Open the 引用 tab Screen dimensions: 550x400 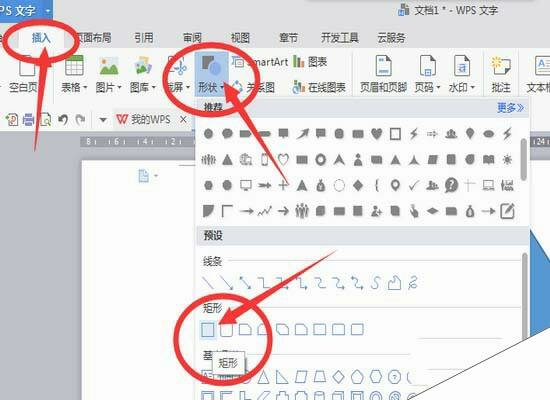(x=144, y=38)
